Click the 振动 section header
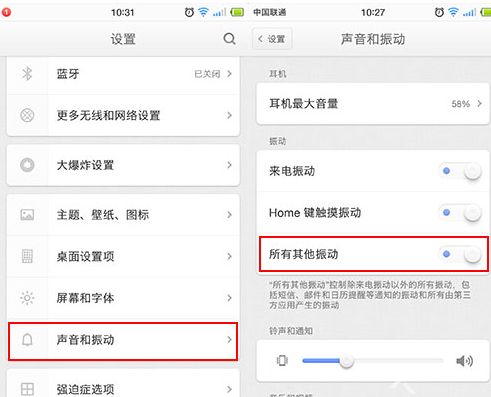491x397 pixels. point(278,141)
